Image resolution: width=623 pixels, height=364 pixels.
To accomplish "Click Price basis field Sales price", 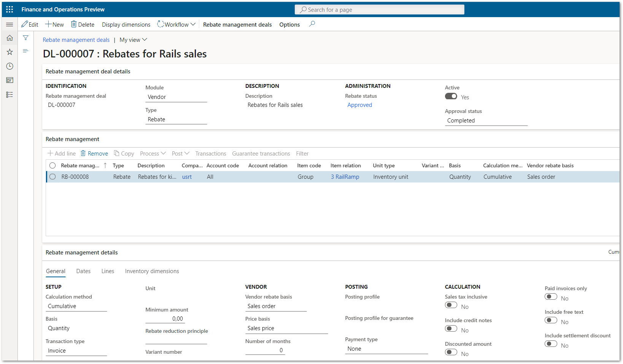I will 286,328.
